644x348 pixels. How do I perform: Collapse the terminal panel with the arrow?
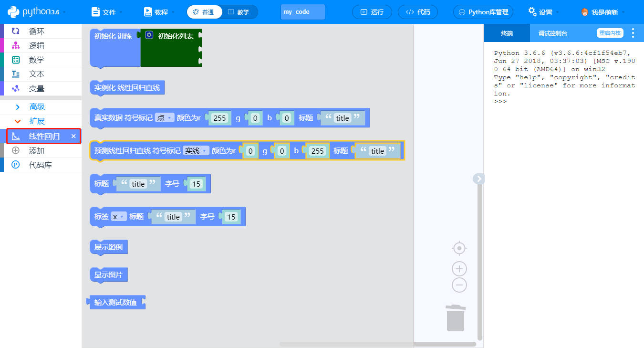tap(479, 179)
